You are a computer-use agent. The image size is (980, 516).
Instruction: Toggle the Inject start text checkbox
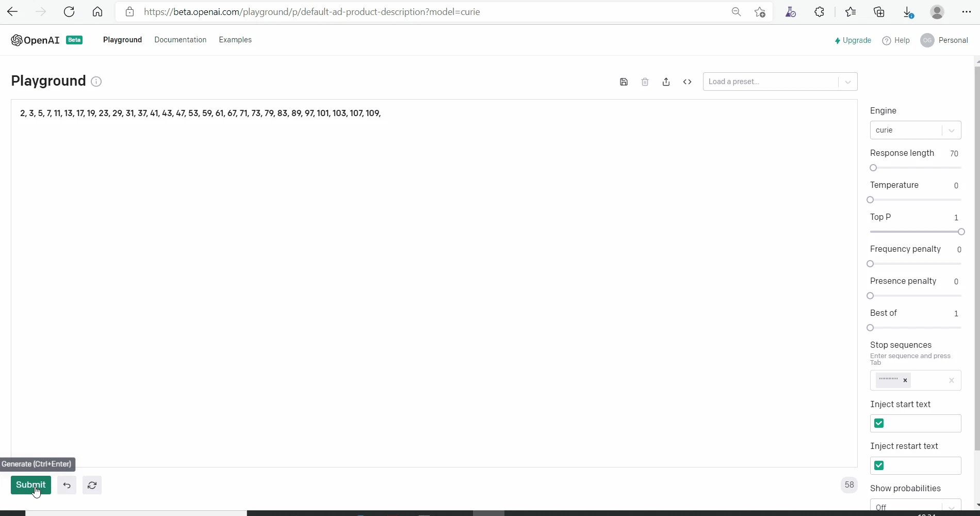879,423
